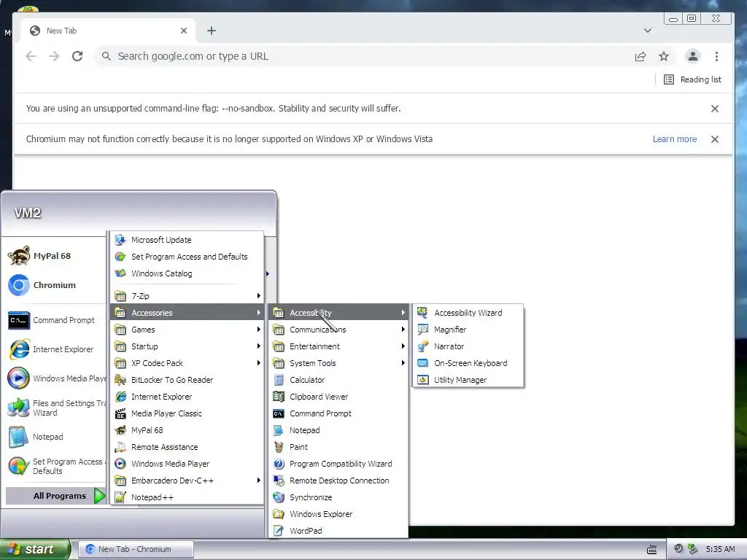
Task: Expand the Communications submenu
Action: [x=338, y=330]
